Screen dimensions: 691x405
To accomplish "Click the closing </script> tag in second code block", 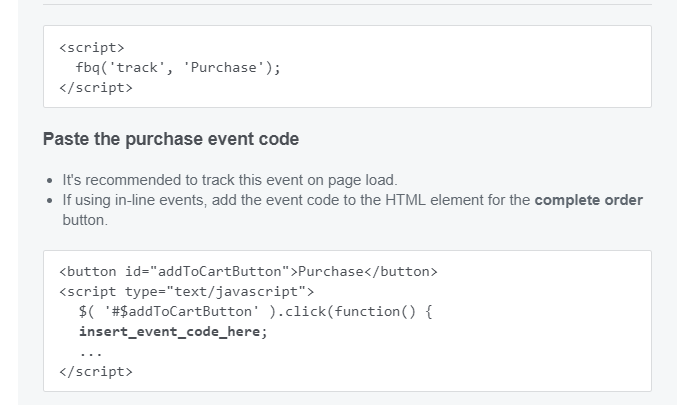I will pyautogui.click(x=96, y=372).
